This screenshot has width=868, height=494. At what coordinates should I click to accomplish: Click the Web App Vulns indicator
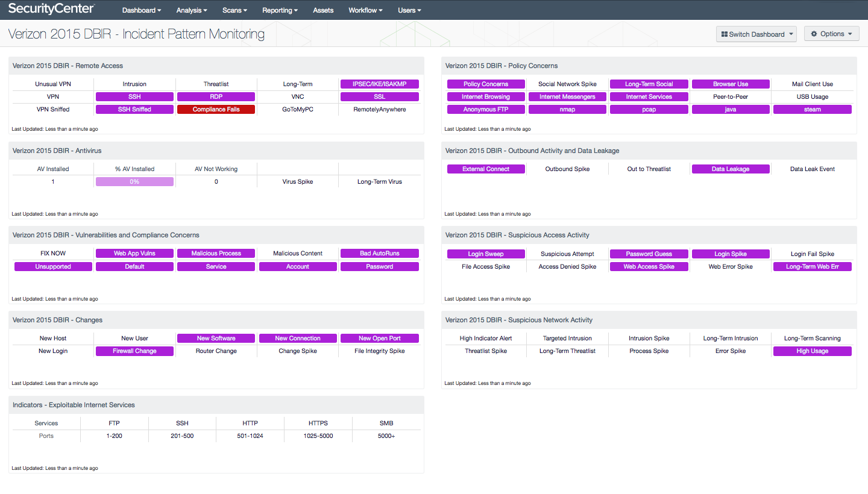coord(134,254)
